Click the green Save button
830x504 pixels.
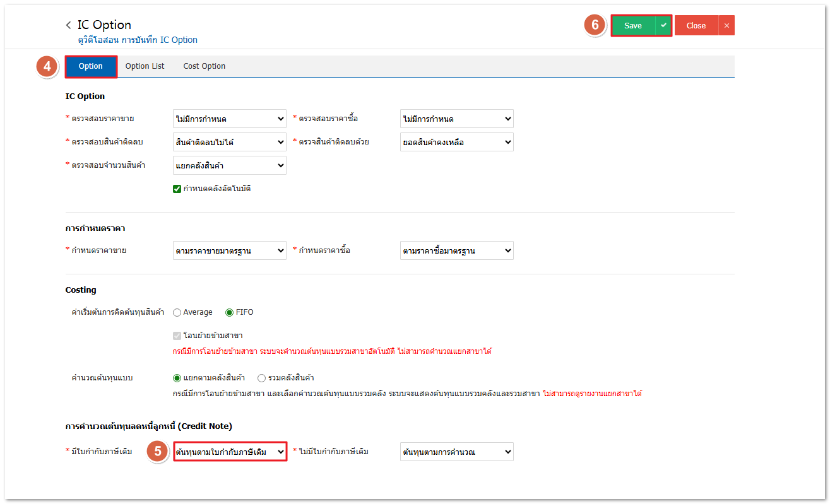632,25
